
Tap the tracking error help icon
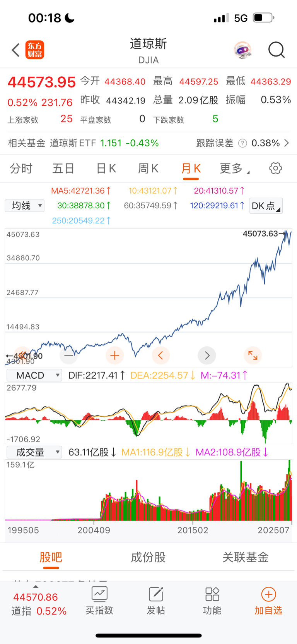pos(242,143)
